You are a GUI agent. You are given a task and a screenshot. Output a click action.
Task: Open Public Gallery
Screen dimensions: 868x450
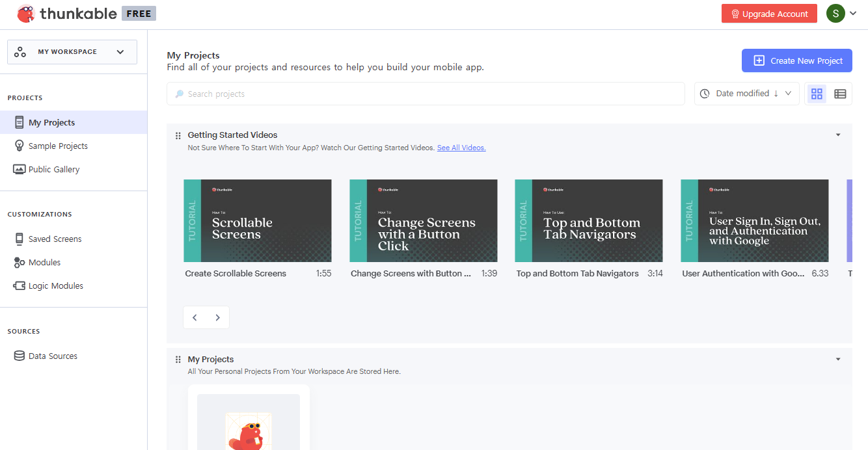[x=54, y=169]
